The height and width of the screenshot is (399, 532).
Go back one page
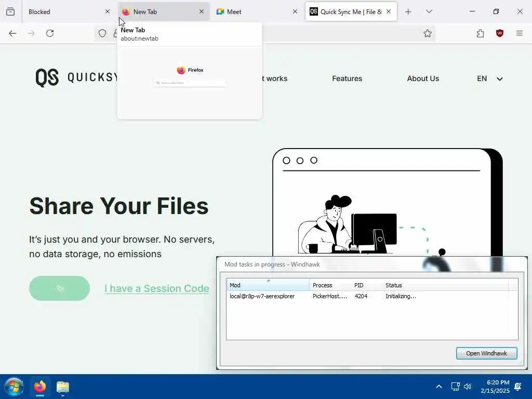point(12,33)
